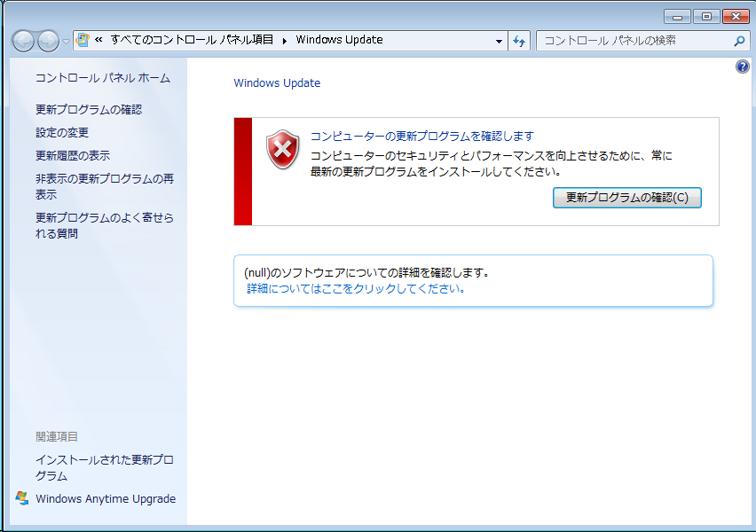Minimize the Windows Update window
Screen dimensions: 756x532
(x=677, y=17)
